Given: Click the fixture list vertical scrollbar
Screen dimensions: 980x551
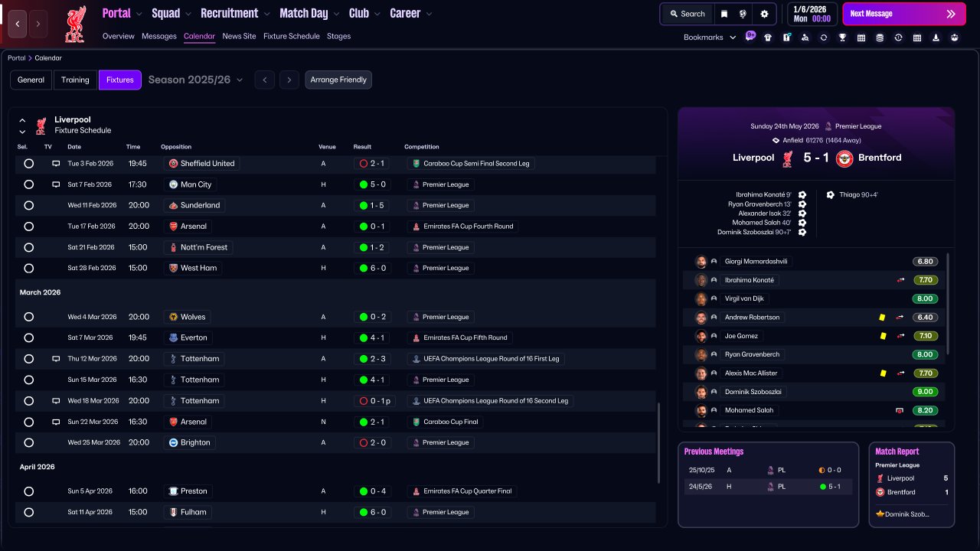Looking at the screenshot, I should [658, 443].
